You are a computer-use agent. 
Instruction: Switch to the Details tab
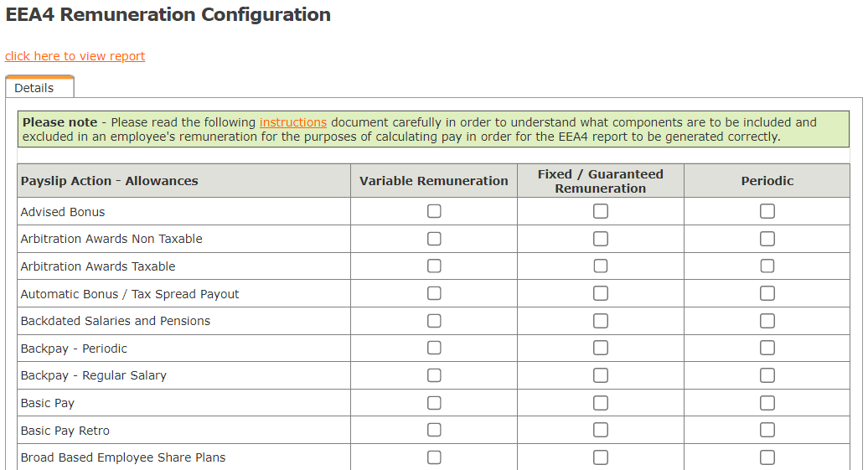pyautogui.click(x=34, y=88)
